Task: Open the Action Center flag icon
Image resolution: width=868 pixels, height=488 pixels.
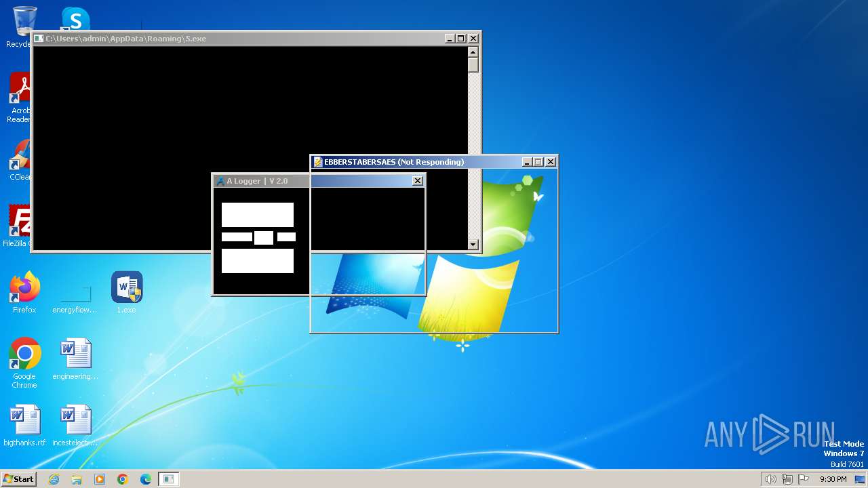Action: tap(804, 479)
